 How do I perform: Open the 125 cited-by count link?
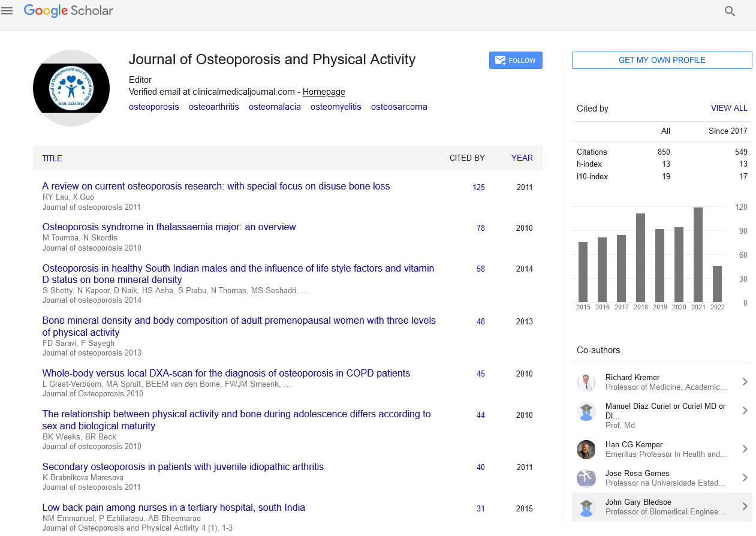click(478, 187)
